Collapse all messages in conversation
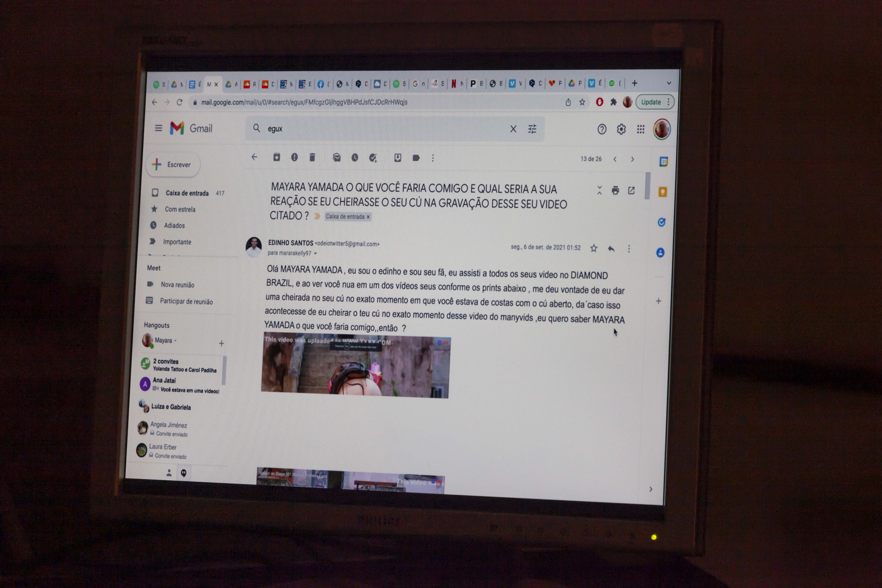The width and height of the screenshot is (882, 588). pyautogui.click(x=600, y=190)
